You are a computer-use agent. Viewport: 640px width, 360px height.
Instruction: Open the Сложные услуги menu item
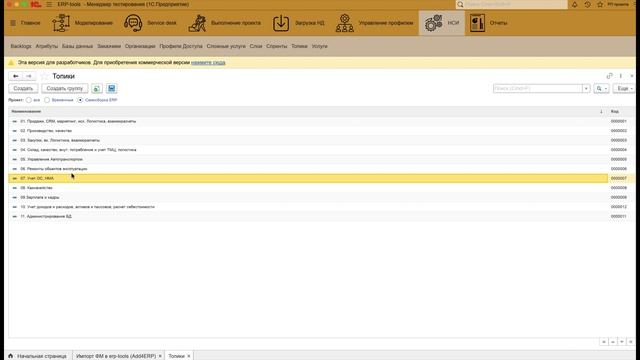[x=226, y=46]
